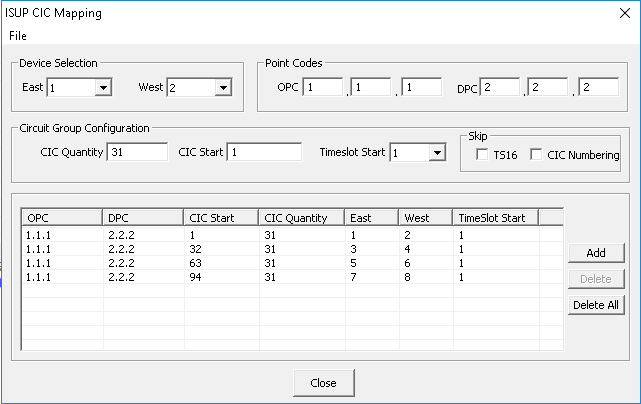Screen dimensions: 641x404
Task: Open the File menu
Action: coord(18,36)
